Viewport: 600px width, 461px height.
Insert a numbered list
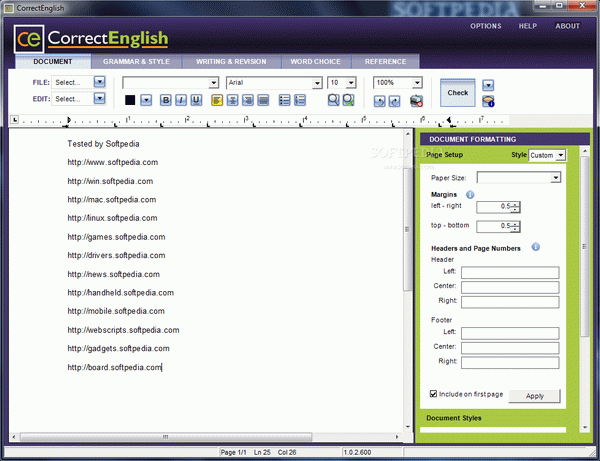point(300,100)
